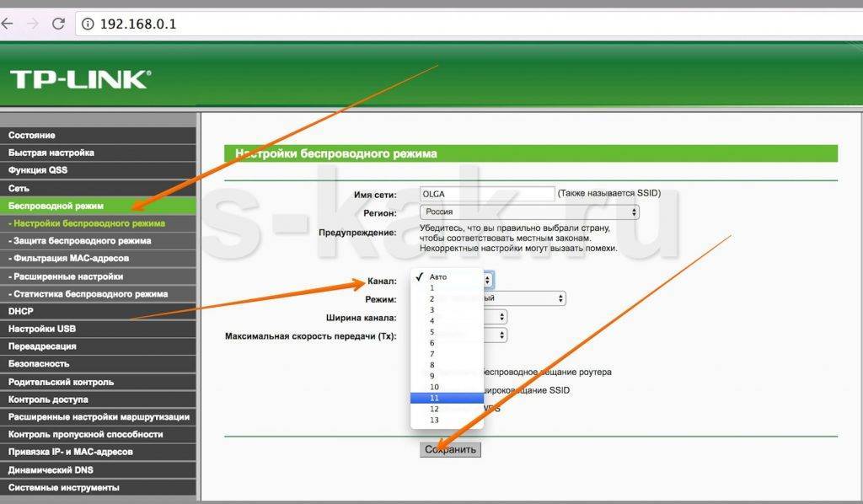Image resolution: width=863 pixels, height=504 pixels.
Task: Click the browser back arrow
Action: click(x=7, y=24)
